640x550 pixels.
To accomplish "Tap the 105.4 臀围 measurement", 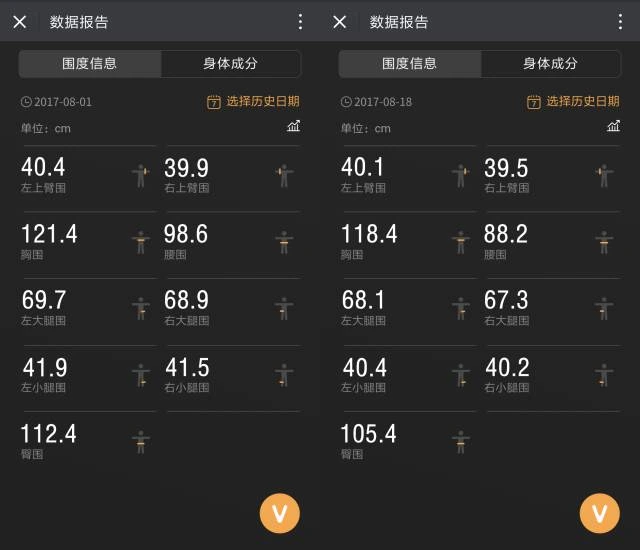I will coord(368,440).
